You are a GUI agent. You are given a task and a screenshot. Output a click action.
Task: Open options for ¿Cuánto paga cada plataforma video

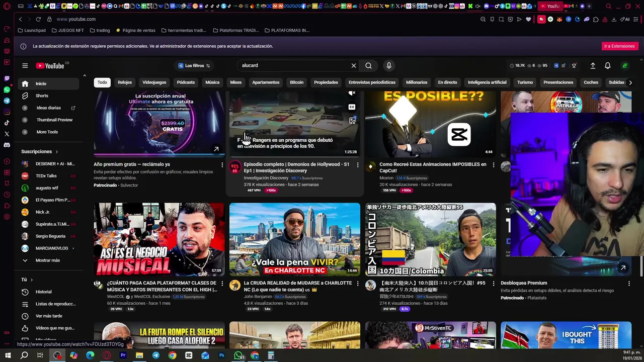(222, 283)
